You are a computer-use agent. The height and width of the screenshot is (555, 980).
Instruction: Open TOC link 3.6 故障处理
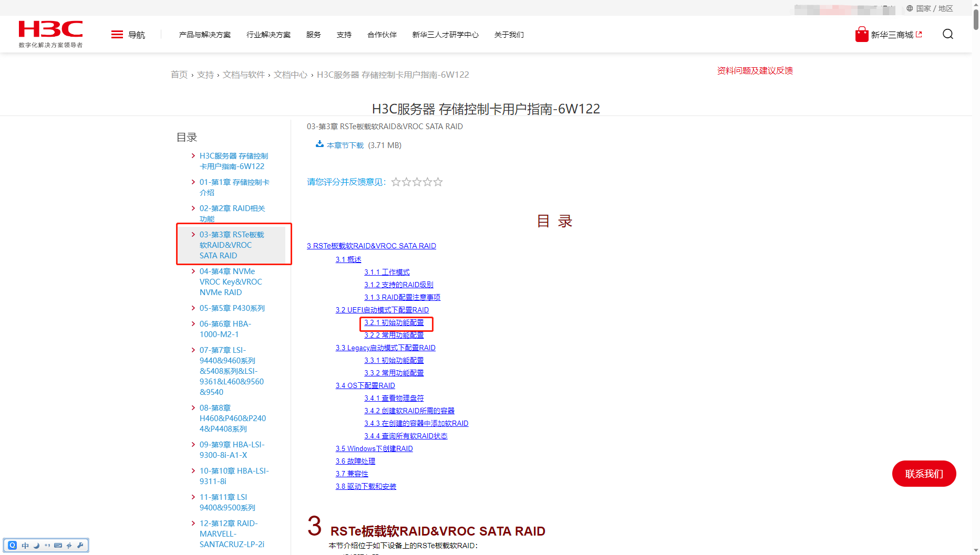point(355,461)
